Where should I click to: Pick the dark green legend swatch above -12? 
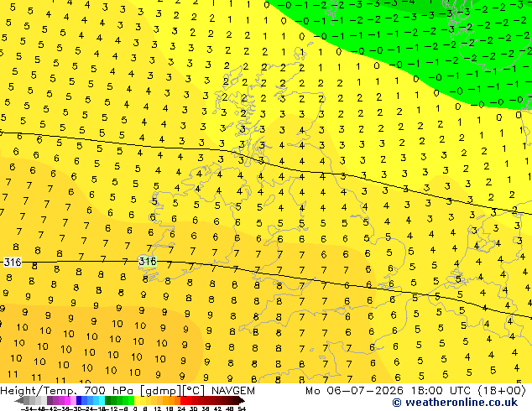108,401
